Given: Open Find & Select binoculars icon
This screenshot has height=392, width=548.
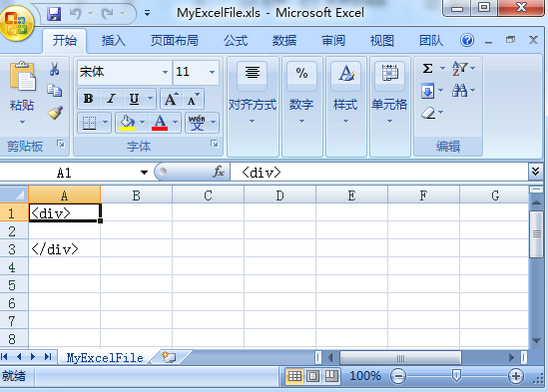Looking at the screenshot, I should (x=459, y=91).
